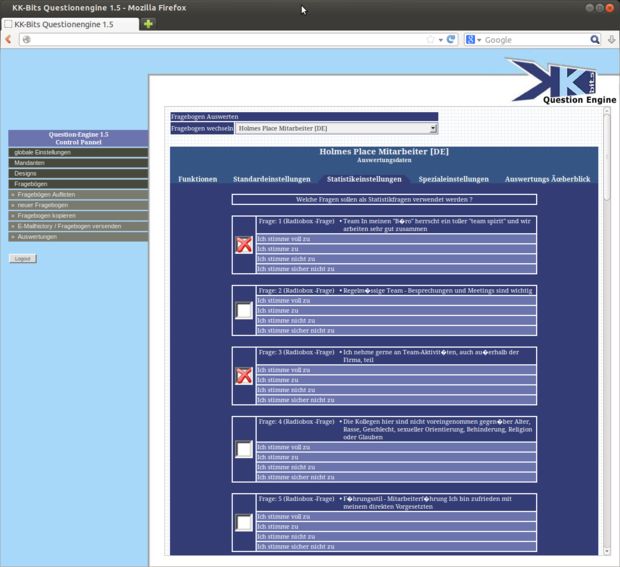Click the Firefox back arrow button
Viewport: 620px width, 567px height.
[8, 40]
